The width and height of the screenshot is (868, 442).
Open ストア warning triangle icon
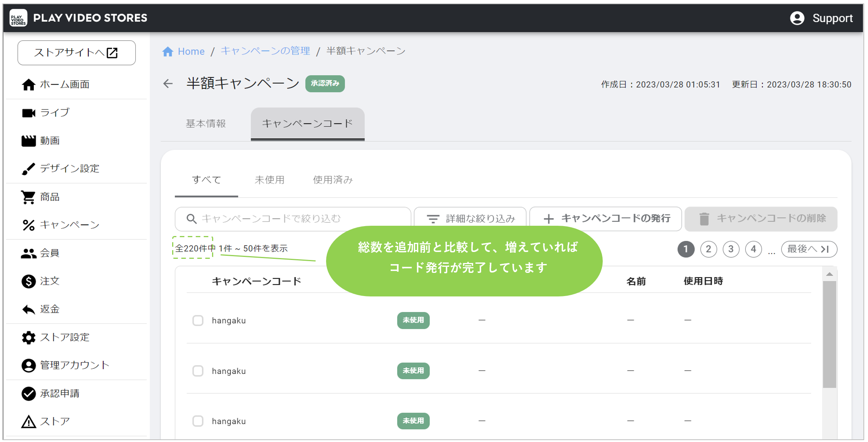[x=29, y=421]
